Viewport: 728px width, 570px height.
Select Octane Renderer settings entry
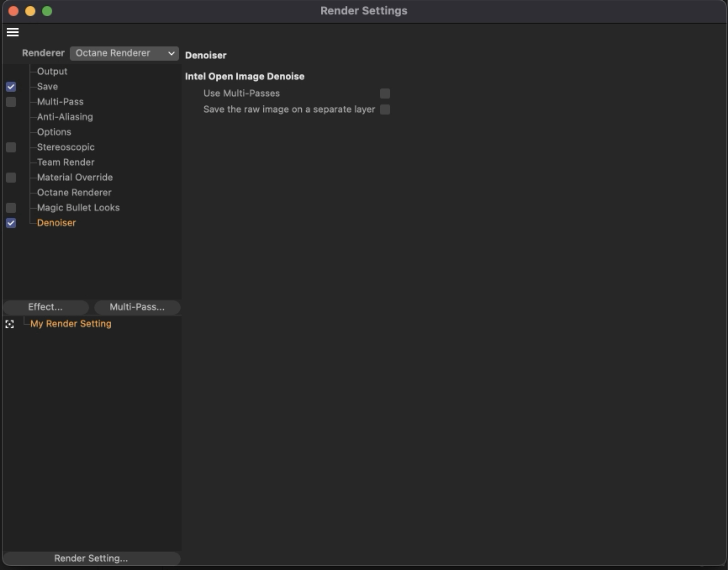click(74, 193)
